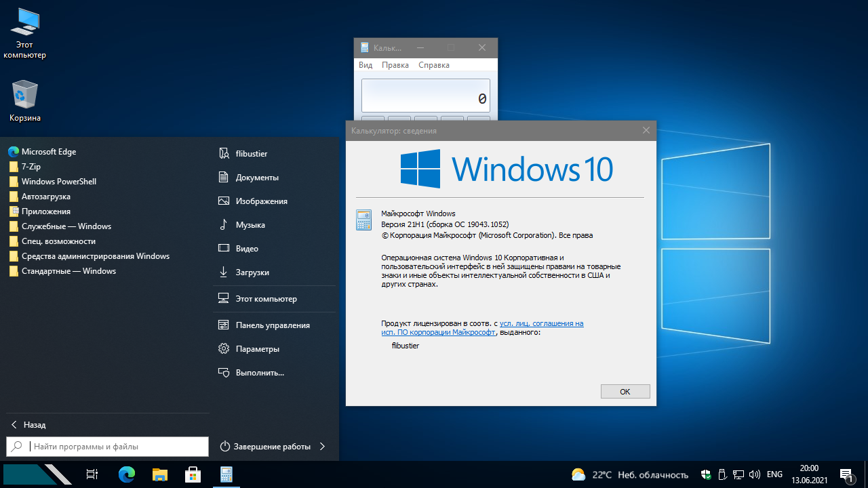Click the weather widget on the taskbar
Screen dimensions: 868x488
(630, 474)
